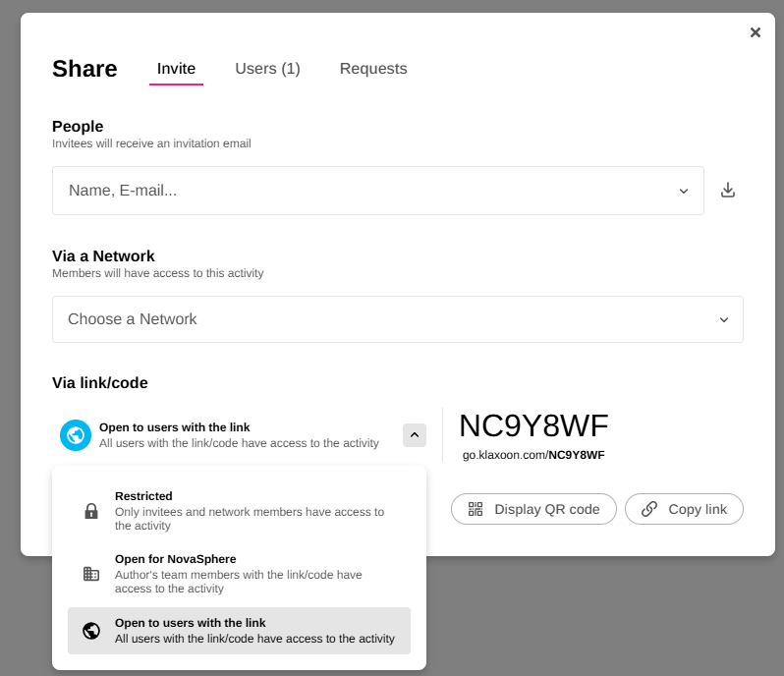Click the globe icon in dropdown list
Viewport: 784px width, 676px height.
click(x=91, y=631)
